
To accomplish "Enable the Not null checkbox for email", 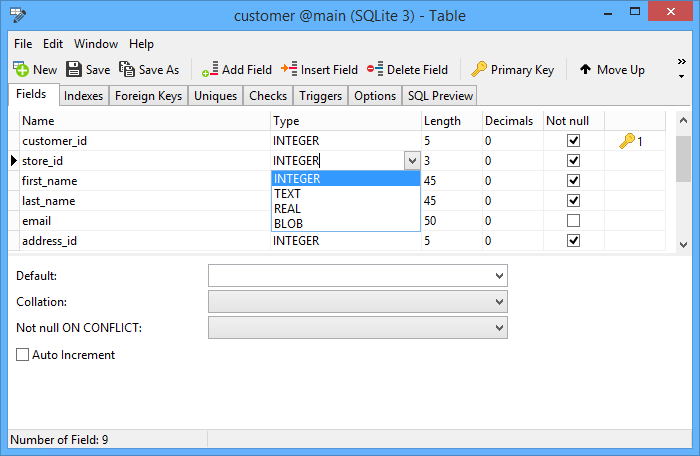I will click(573, 221).
